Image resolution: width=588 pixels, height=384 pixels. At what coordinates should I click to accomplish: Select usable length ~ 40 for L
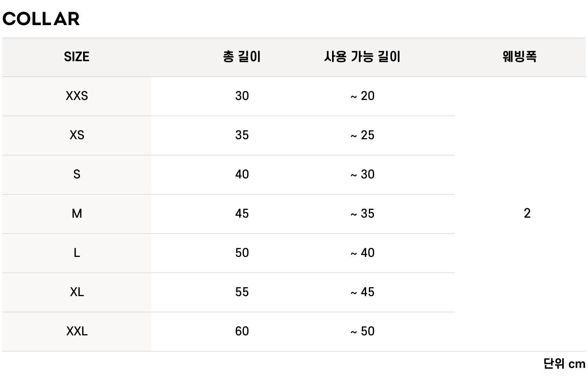(x=363, y=253)
